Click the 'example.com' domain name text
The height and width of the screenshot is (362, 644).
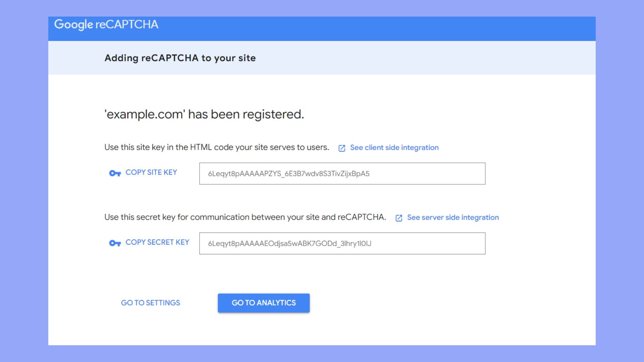click(145, 114)
